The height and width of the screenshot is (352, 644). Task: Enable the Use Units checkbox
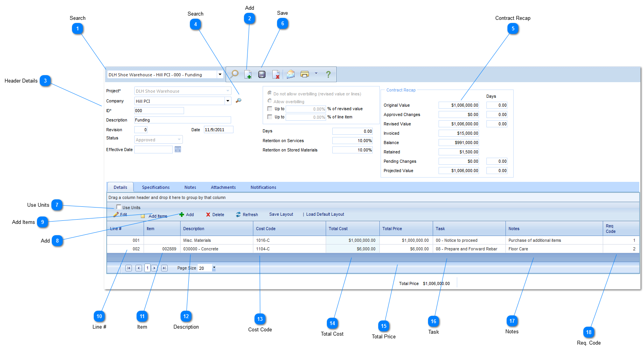(119, 207)
